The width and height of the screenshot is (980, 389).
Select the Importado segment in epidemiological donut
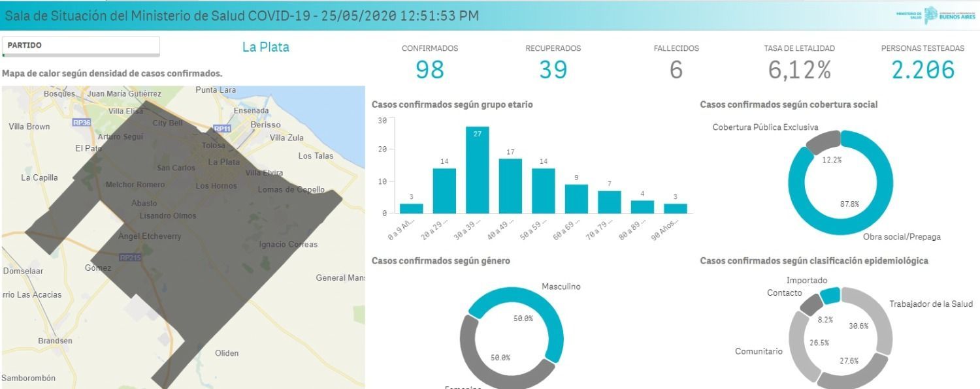point(830,295)
